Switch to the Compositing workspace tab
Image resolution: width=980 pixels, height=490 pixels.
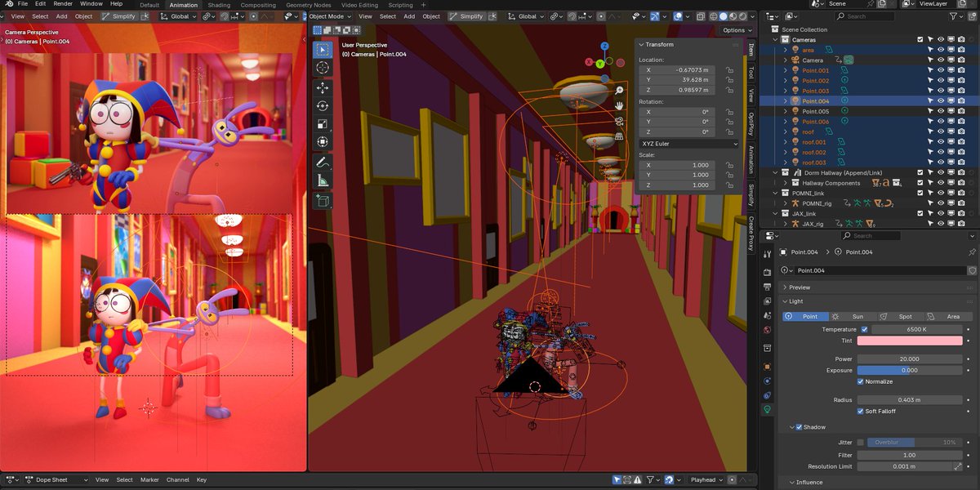coord(258,5)
